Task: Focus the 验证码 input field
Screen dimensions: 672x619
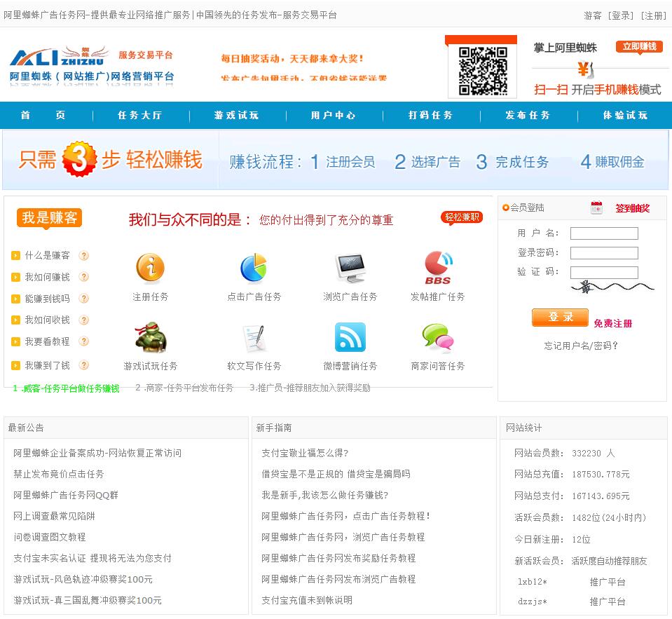Action: pos(604,272)
